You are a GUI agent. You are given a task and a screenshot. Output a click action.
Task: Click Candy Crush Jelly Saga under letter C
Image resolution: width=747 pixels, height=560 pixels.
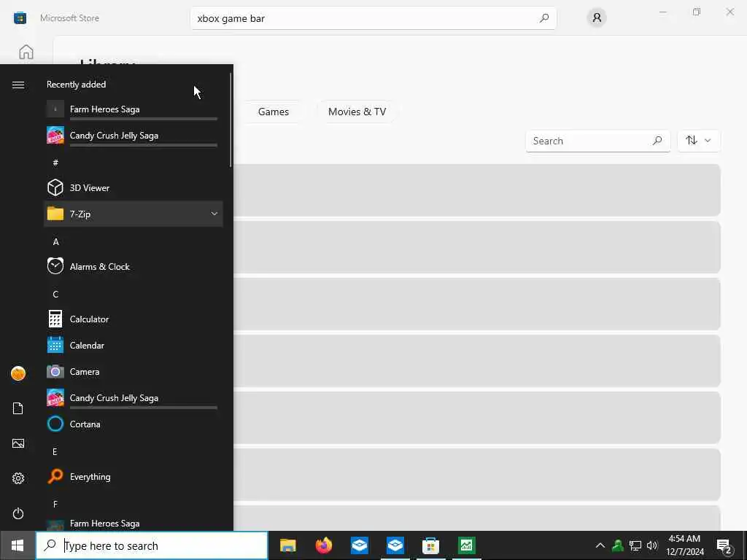point(133,397)
